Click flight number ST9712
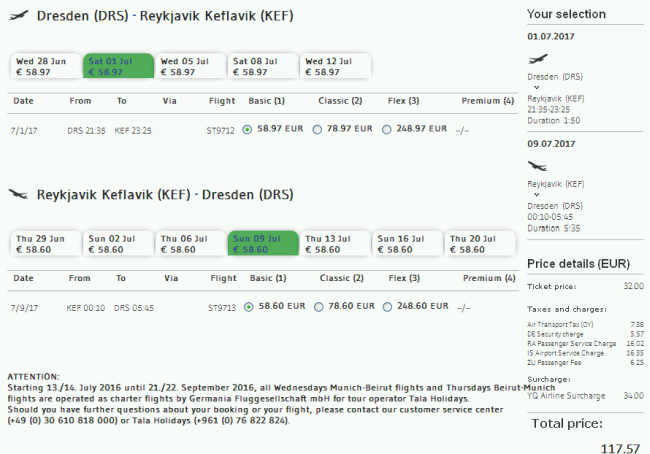 (x=221, y=131)
